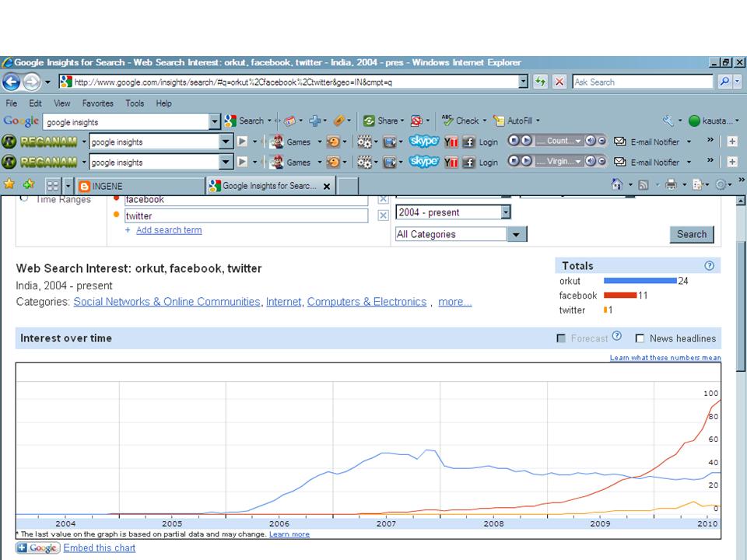Open the Help menu
Viewport: 747px width, 560px height.
[163, 103]
